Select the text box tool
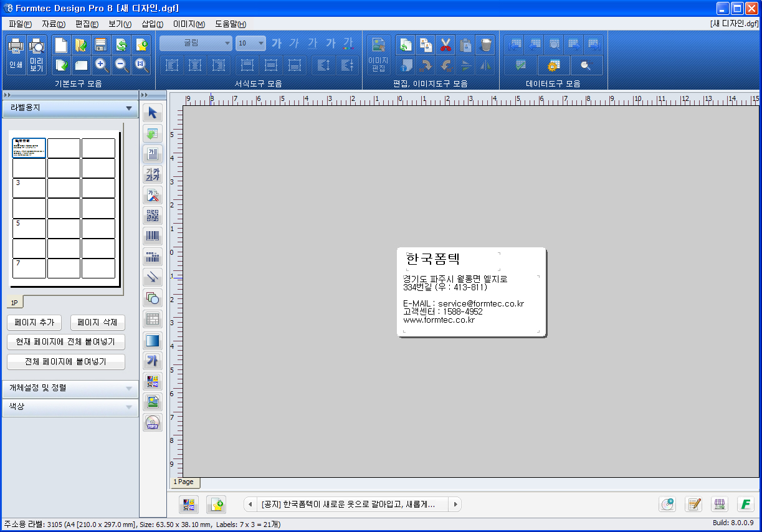Screen dimensions: 762x532 click(x=153, y=154)
